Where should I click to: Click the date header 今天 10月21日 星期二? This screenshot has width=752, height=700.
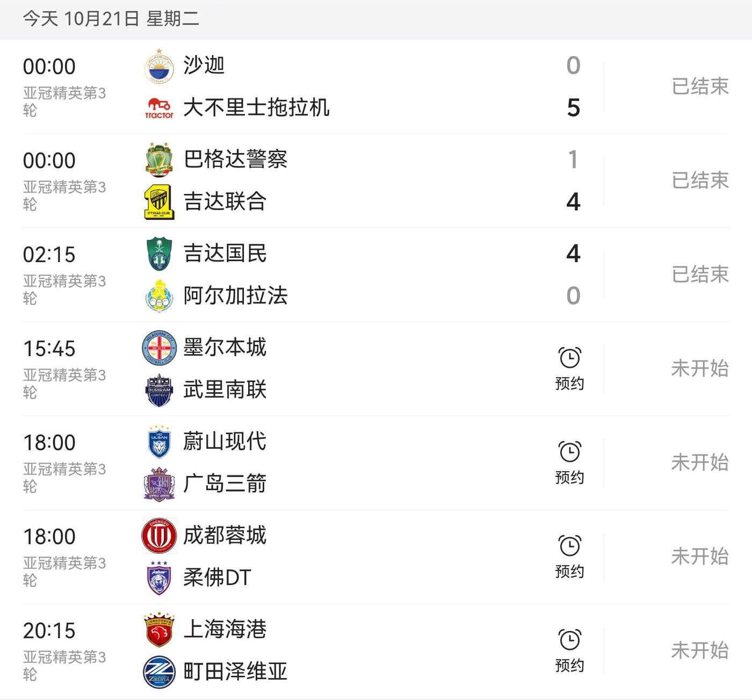pyautogui.click(x=111, y=19)
